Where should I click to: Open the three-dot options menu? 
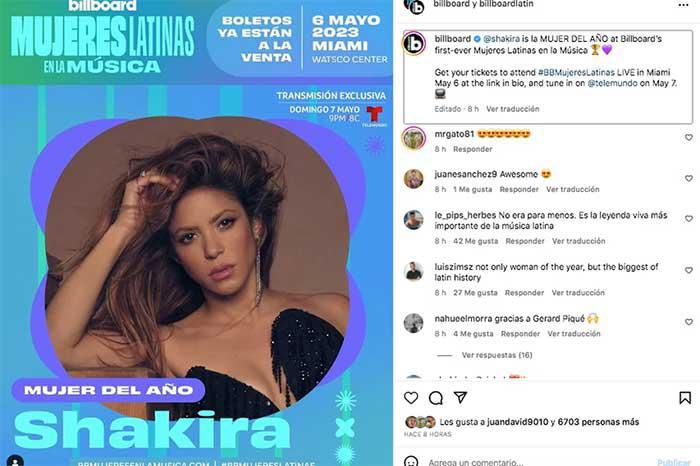[x=683, y=5]
